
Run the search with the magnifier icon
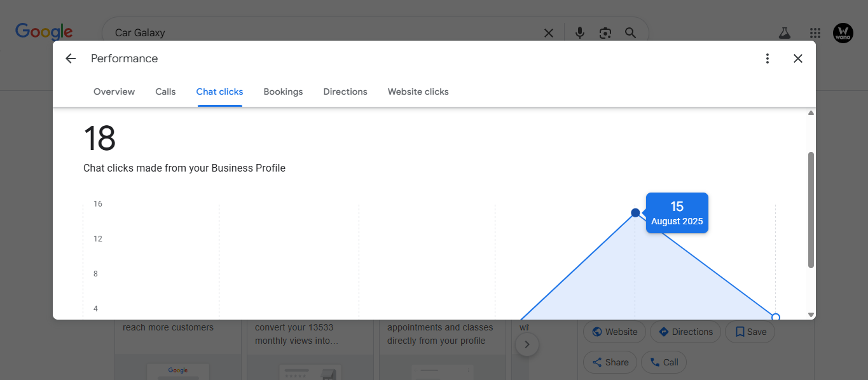tap(630, 32)
